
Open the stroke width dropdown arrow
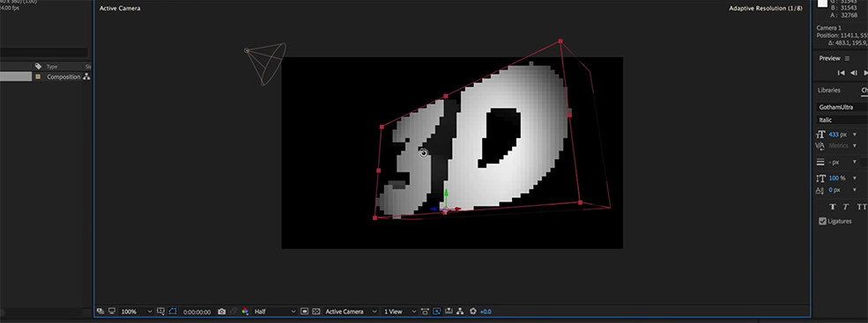coord(855,162)
